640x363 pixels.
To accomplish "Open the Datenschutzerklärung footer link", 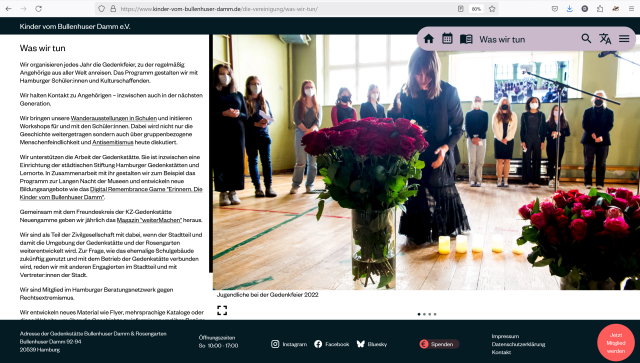I will [x=518, y=344].
